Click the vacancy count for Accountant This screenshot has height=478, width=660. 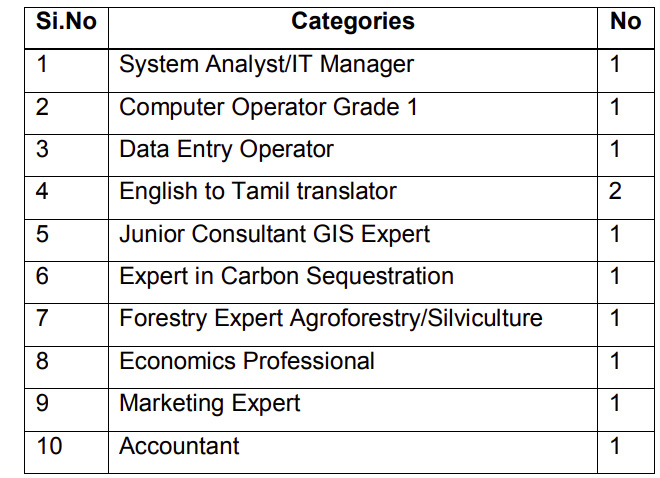point(615,446)
